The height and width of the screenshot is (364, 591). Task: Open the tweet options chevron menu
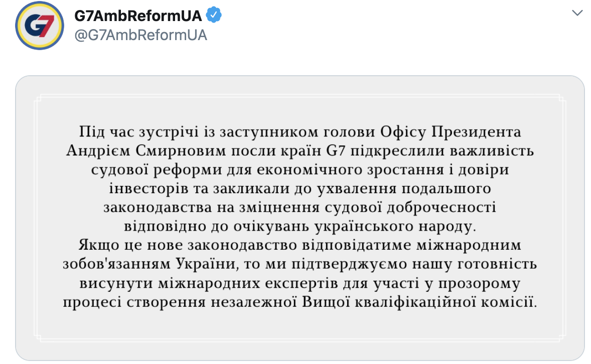pyautogui.click(x=577, y=13)
